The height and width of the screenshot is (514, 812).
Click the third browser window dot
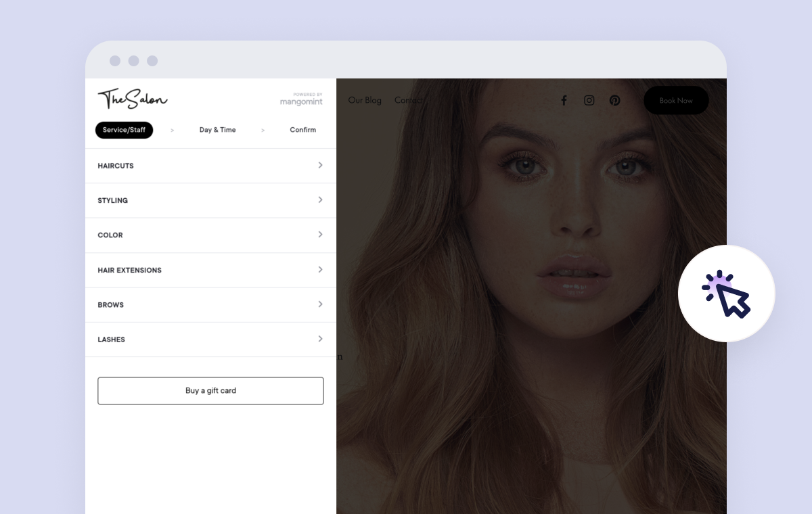[x=152, y=61]
